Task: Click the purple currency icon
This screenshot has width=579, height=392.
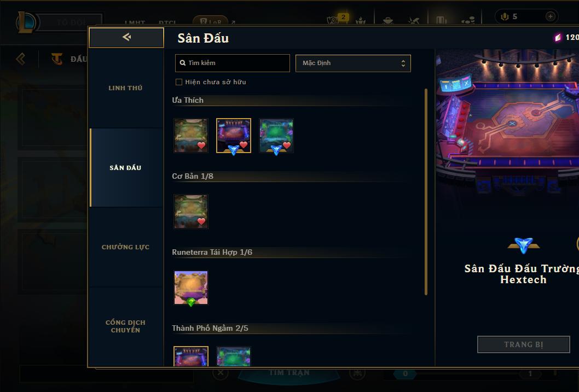Action: [558, 37]
